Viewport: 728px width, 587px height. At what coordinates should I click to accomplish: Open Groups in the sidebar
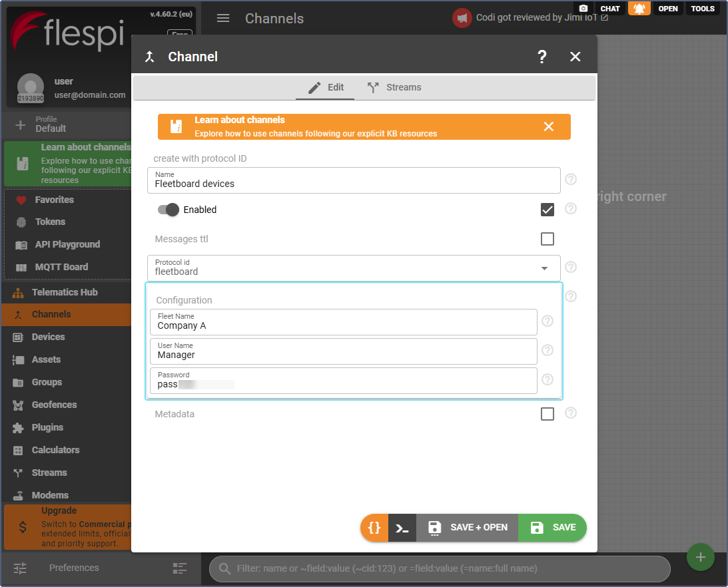point(67,383)
